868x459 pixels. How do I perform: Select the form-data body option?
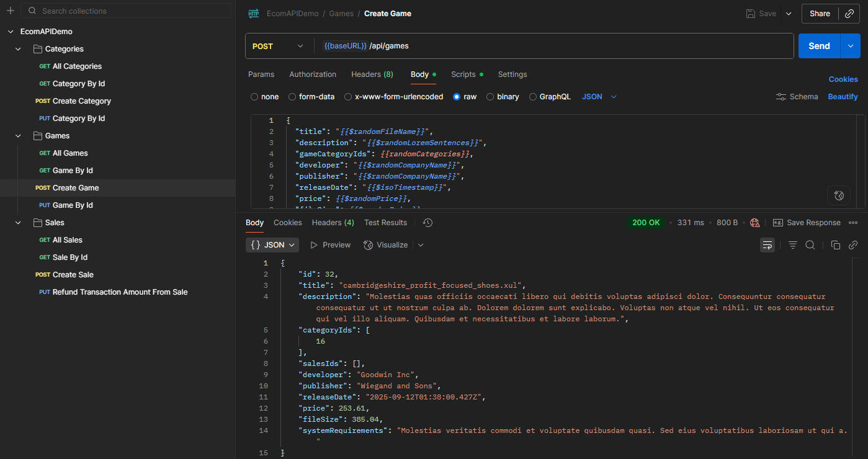[292, 97]
